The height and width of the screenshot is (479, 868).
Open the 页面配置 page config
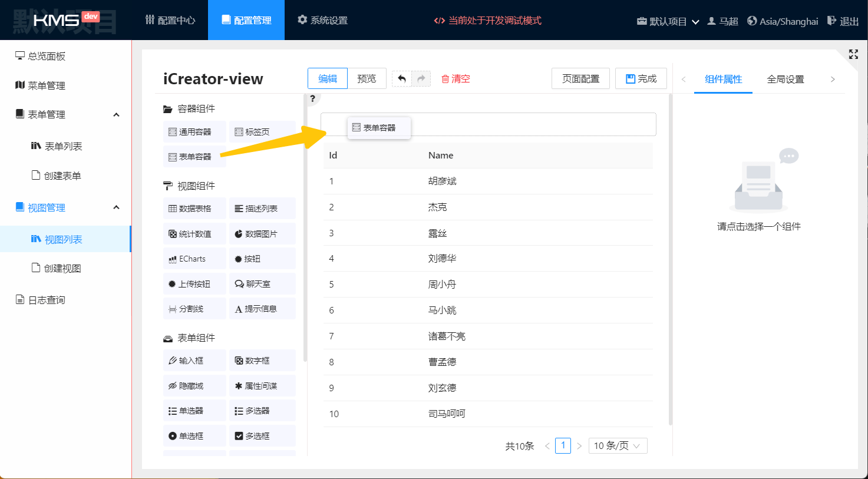coord(580,78)
